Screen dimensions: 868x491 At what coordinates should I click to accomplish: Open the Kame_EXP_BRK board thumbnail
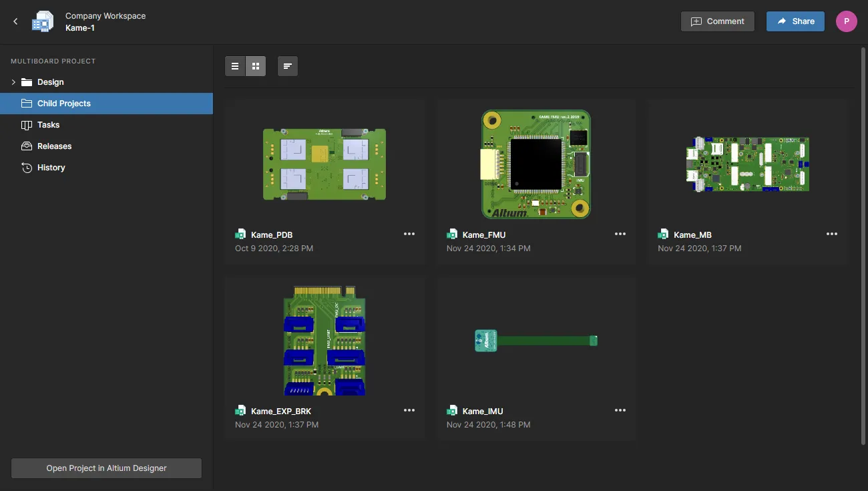324,341
